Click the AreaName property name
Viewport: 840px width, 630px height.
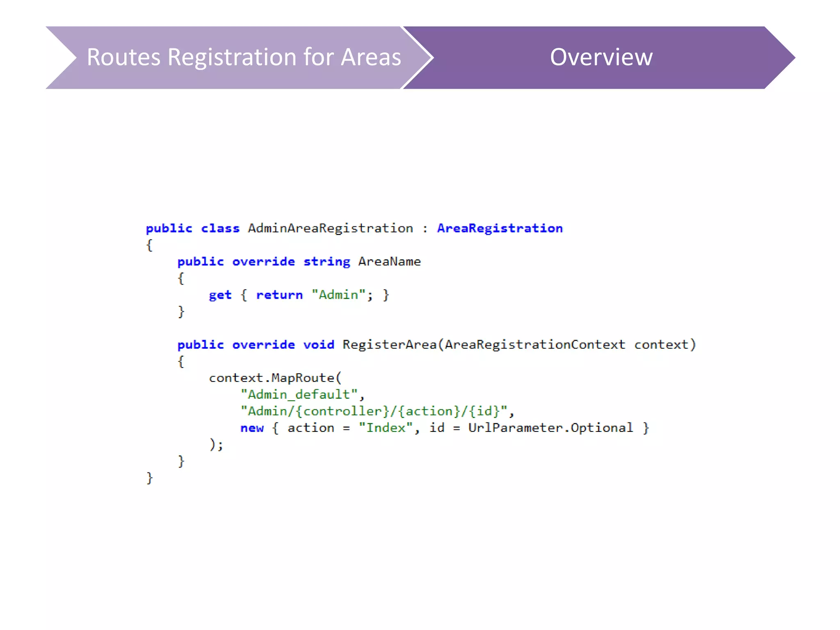coord(389,261)
